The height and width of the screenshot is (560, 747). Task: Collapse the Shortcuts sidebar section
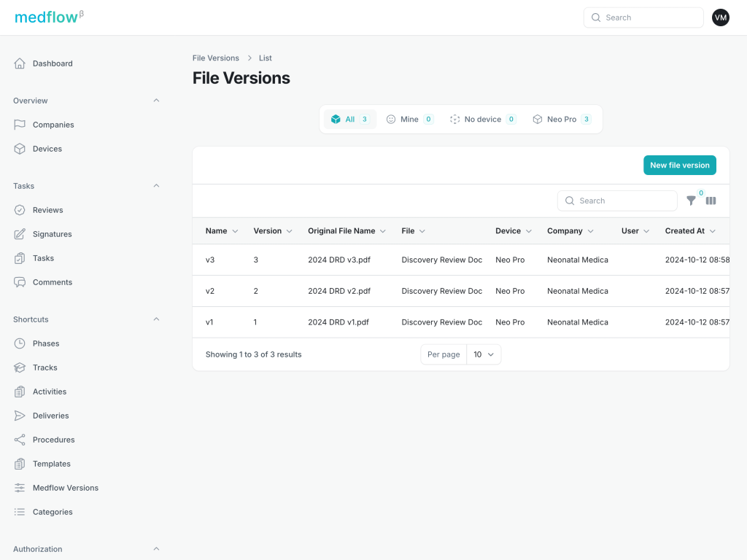[156, 319]
